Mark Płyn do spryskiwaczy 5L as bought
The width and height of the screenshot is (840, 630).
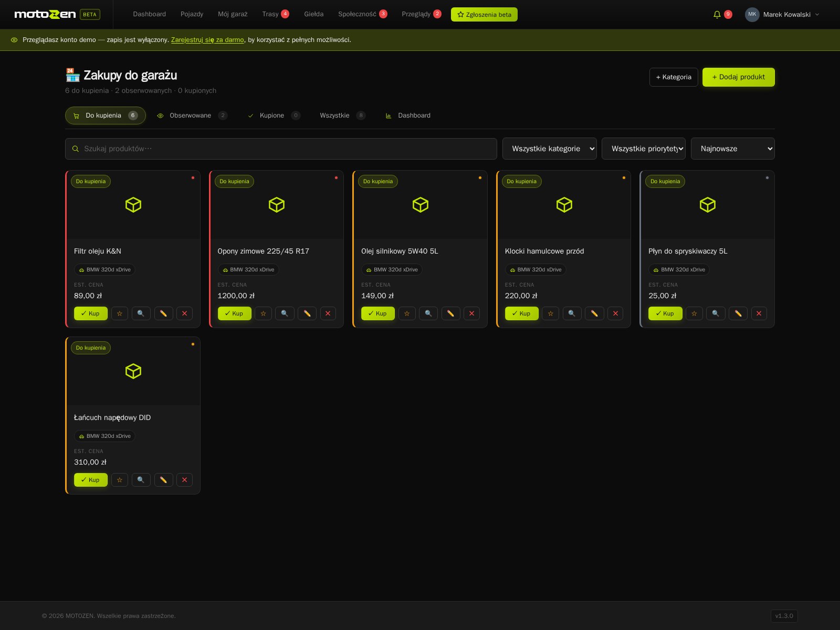(x=665, y=313)
